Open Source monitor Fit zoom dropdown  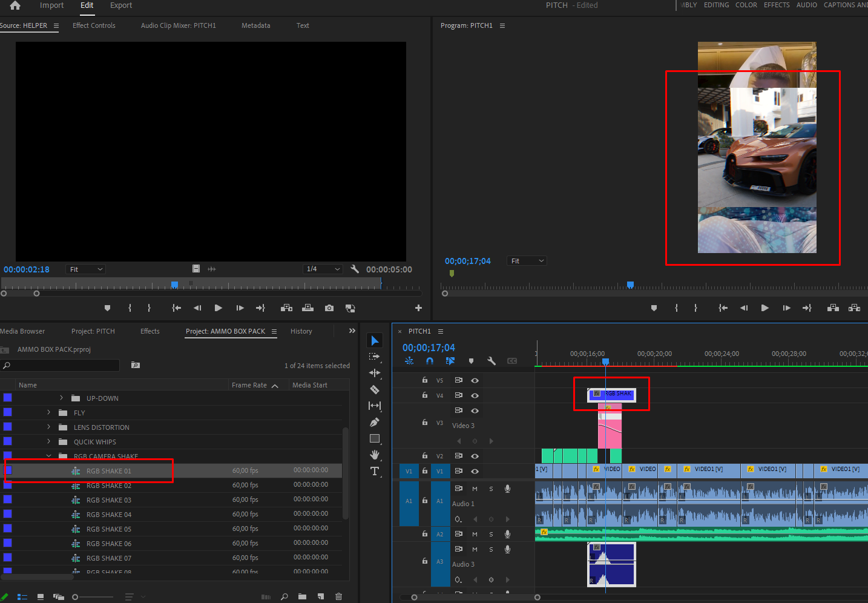pyautogui.click(x=85, y=269)
